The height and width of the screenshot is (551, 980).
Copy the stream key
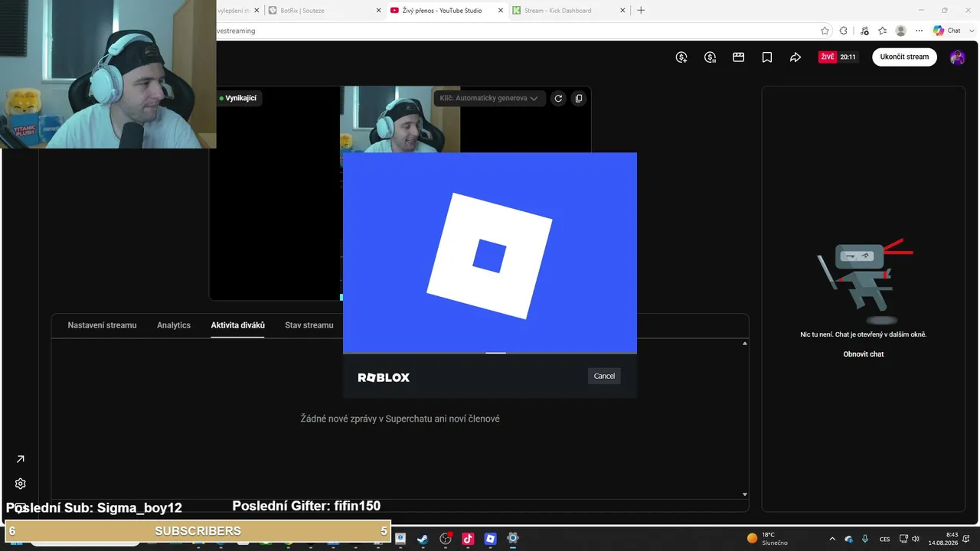[x=579, y=98]
